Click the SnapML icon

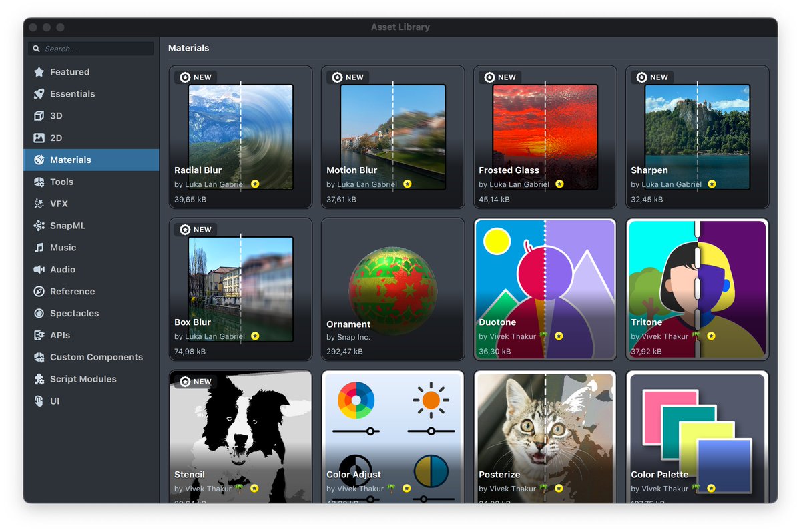39,226
